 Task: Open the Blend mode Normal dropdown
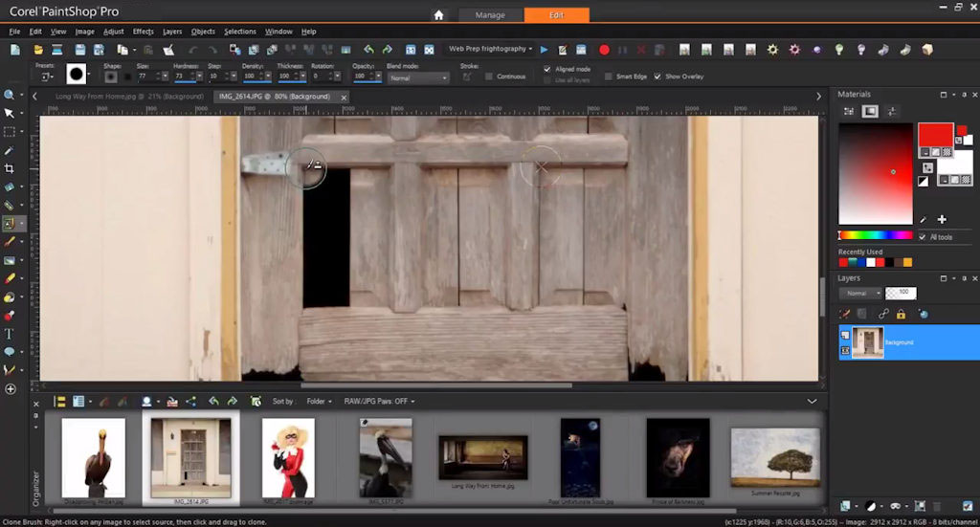click(417, 78)
